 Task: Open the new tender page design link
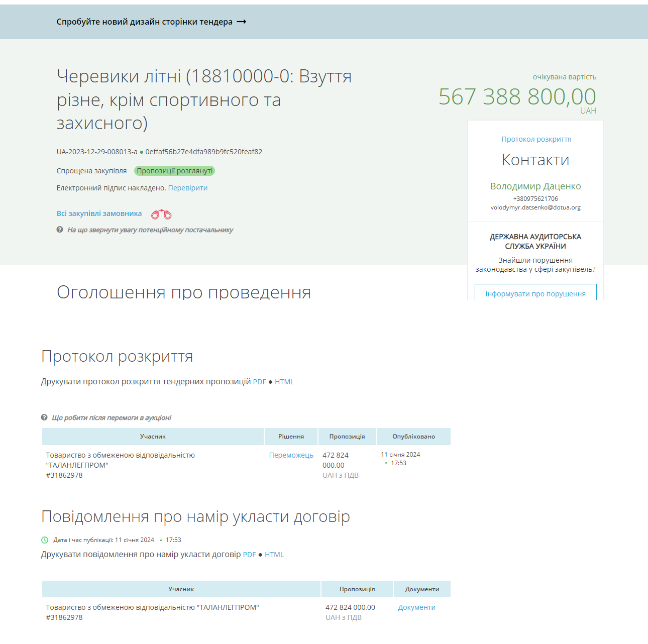151,22
